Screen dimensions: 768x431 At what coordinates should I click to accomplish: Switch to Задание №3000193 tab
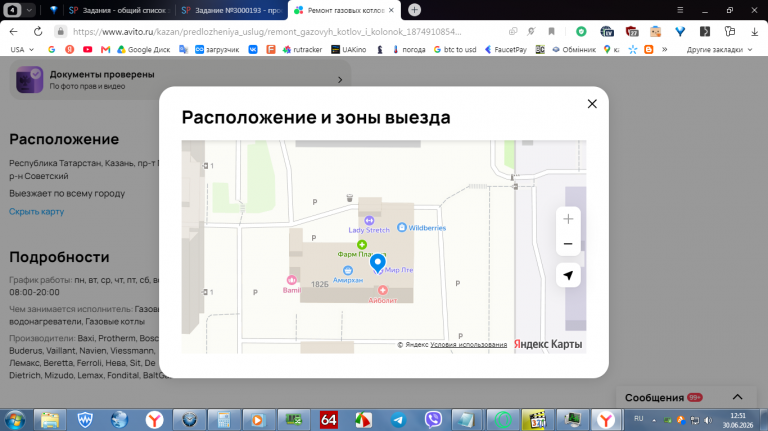(x=232, y=10)
